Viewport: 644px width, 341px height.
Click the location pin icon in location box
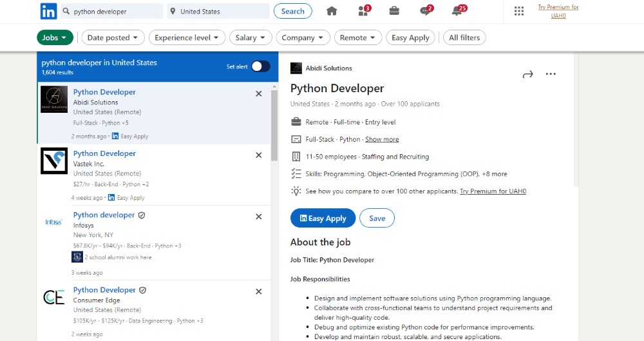(x=173, y=11)
